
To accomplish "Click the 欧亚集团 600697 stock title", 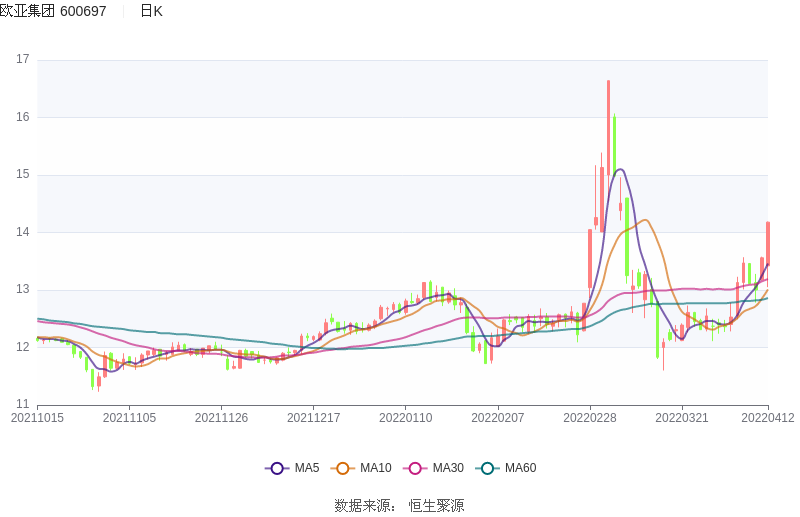I will click(x=53, y=11).
